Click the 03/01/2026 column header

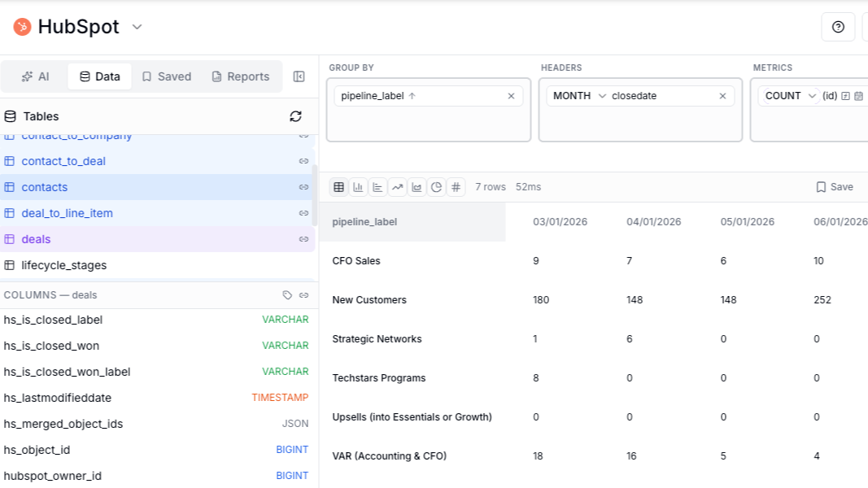pos(560,222)
